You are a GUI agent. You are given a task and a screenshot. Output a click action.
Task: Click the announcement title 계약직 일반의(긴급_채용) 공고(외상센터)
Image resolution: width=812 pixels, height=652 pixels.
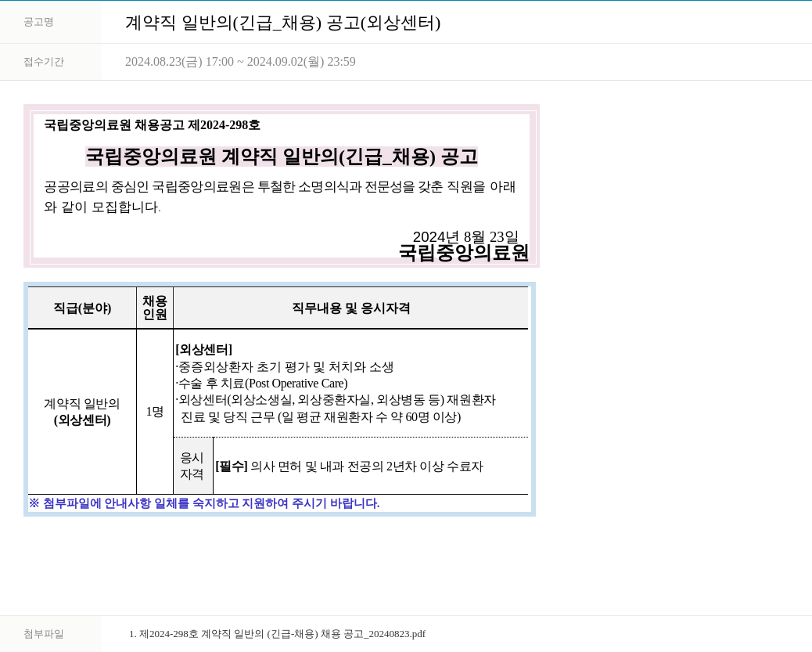pos(282,23)
